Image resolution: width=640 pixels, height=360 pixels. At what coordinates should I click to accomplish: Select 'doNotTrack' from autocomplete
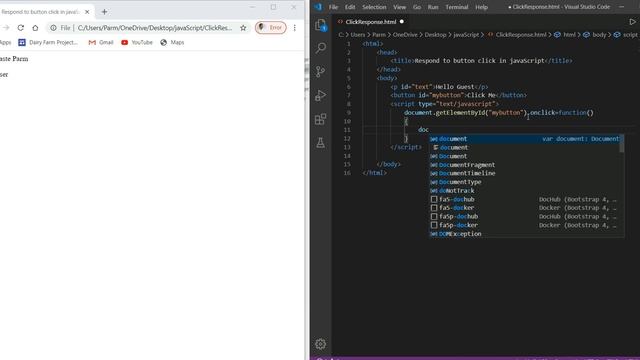[525, 191]
